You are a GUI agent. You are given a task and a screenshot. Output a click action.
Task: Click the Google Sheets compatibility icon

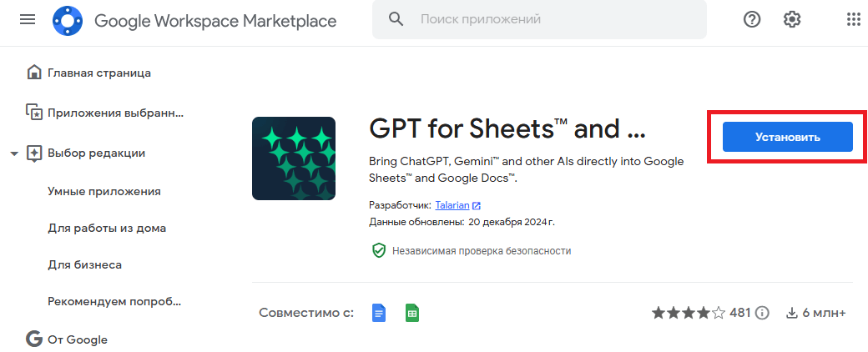[411, 314]
